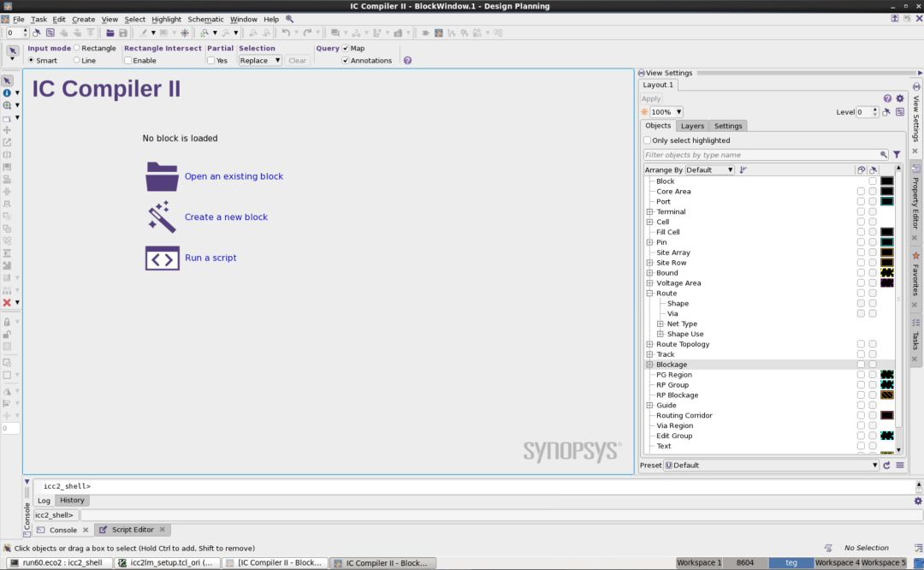Enable Rectangle Intersect checkbox
The width and height of the screenshot is (924, 570).
(127, 60)
